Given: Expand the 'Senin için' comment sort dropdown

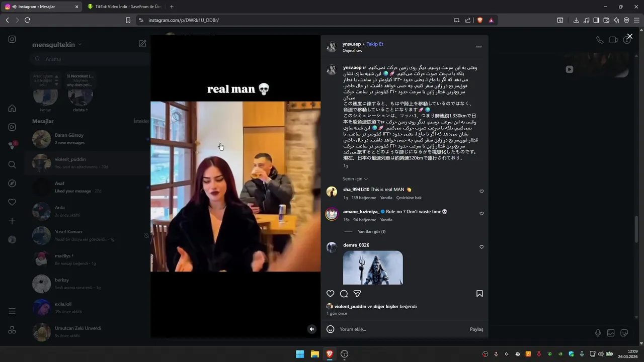Looking at the screenshot, I should click(355, 179).
